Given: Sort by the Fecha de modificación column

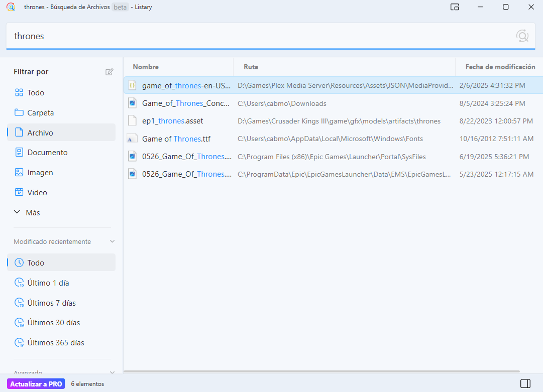Looking at the screenshot, I should click(500, 67).
